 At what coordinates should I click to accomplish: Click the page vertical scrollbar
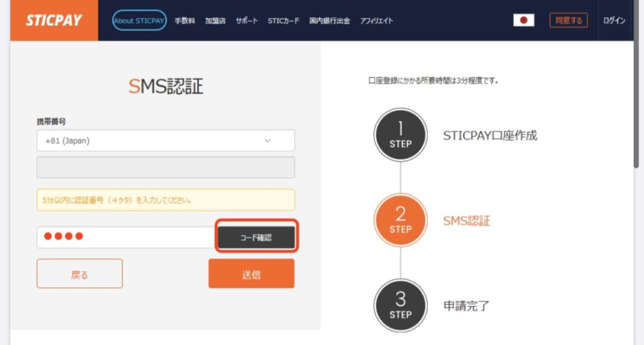[636, 84]
